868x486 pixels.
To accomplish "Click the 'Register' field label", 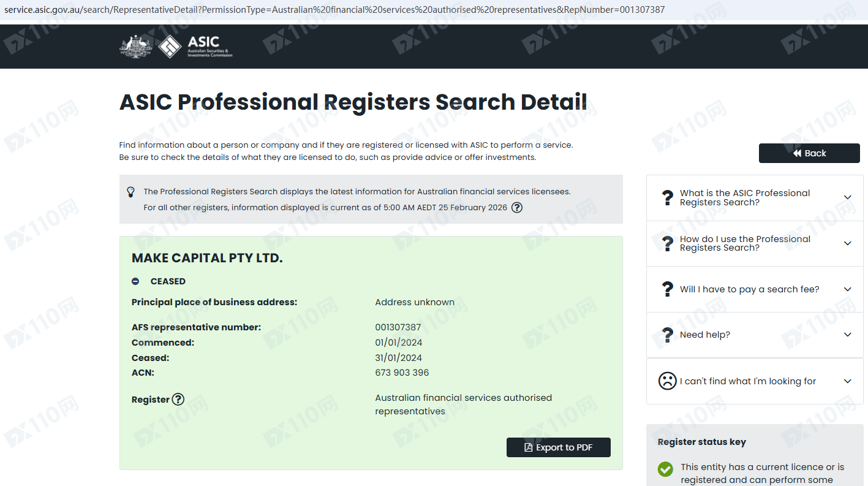I will click(150, 400).
